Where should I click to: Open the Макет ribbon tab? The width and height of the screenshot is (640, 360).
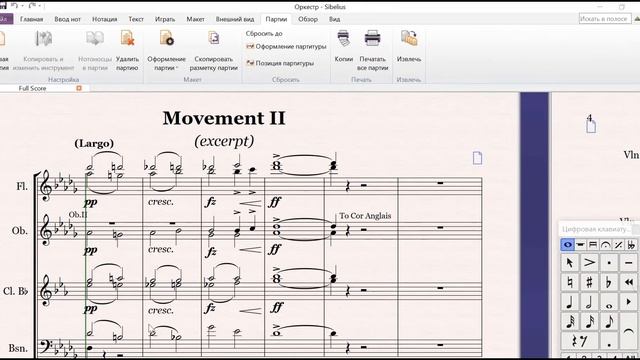point(196,19)
